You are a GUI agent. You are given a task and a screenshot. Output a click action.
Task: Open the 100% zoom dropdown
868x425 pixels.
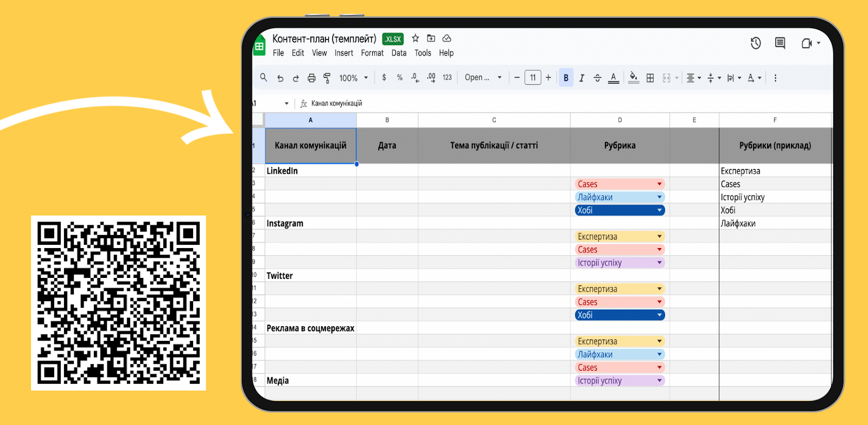(354, 78)
